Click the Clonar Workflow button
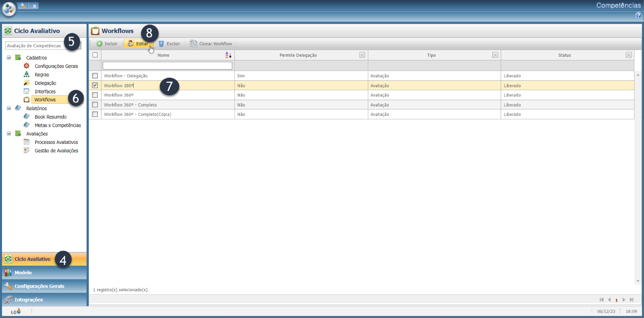 [211, 43]
